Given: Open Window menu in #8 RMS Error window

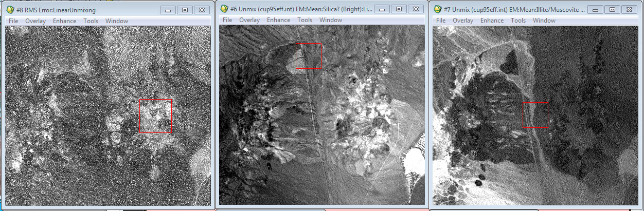Looking at the screenshot, I should [x=117, y=21].
